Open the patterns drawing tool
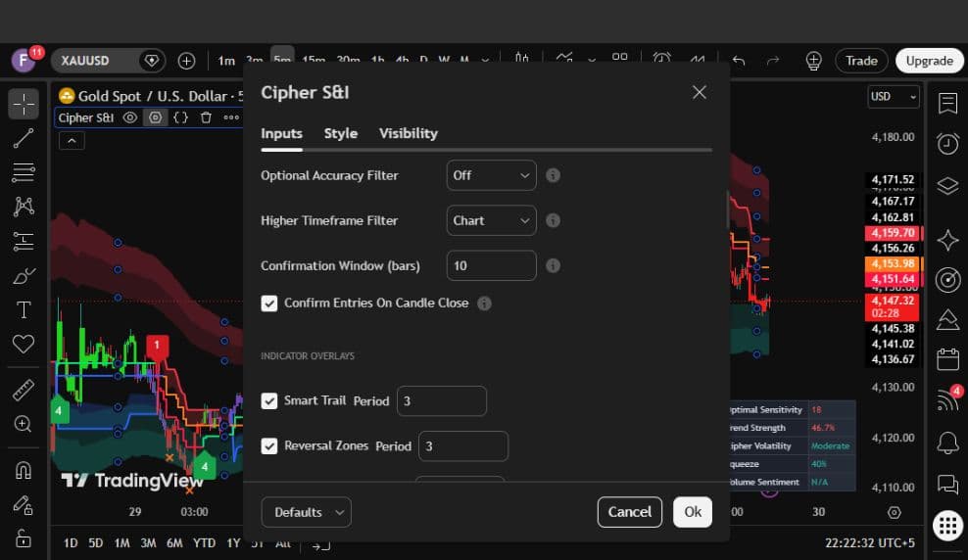This screenshot has width=968, height=560. coord(24,206)
